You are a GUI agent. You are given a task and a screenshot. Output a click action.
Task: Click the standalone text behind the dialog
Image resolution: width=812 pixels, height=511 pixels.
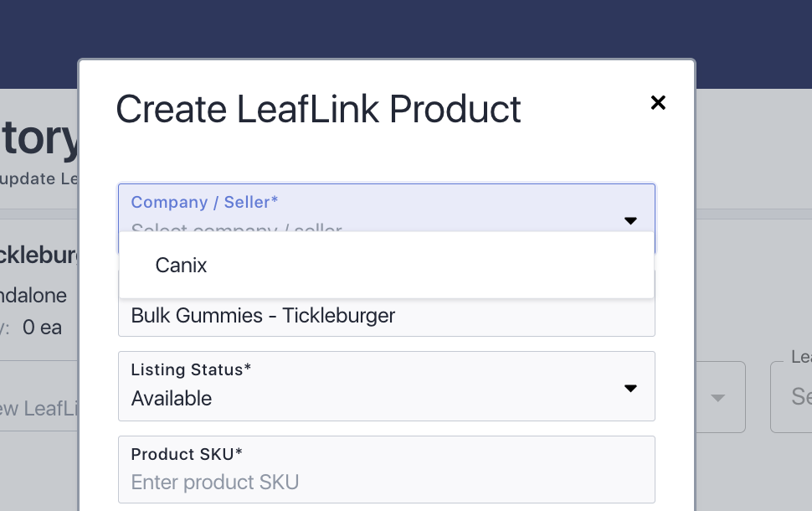33,296
